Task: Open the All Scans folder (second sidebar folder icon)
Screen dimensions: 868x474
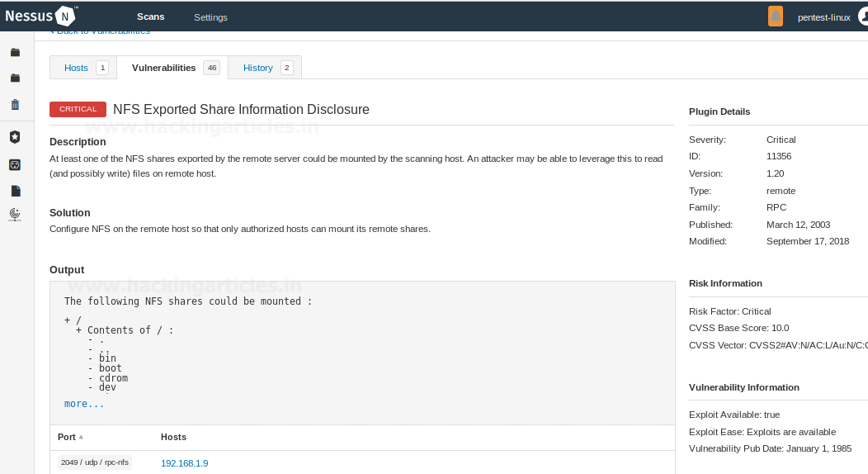Action: [x=15, y=78]
